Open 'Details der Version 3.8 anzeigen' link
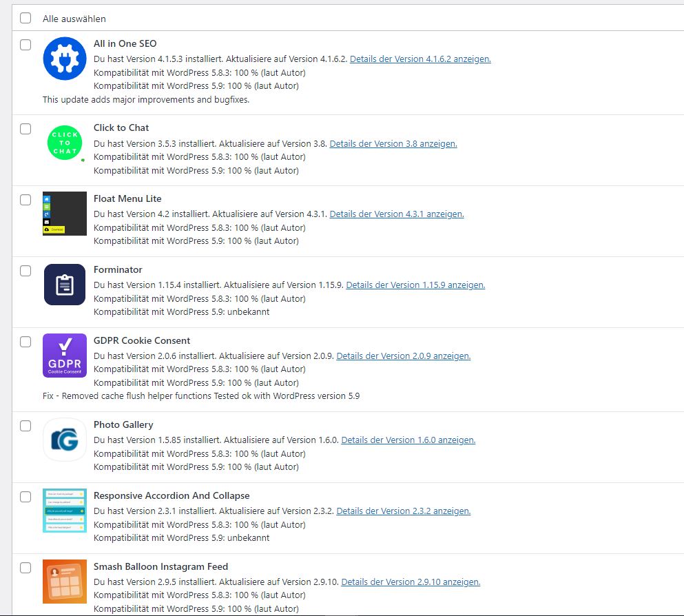 click(x=393, y=144)
